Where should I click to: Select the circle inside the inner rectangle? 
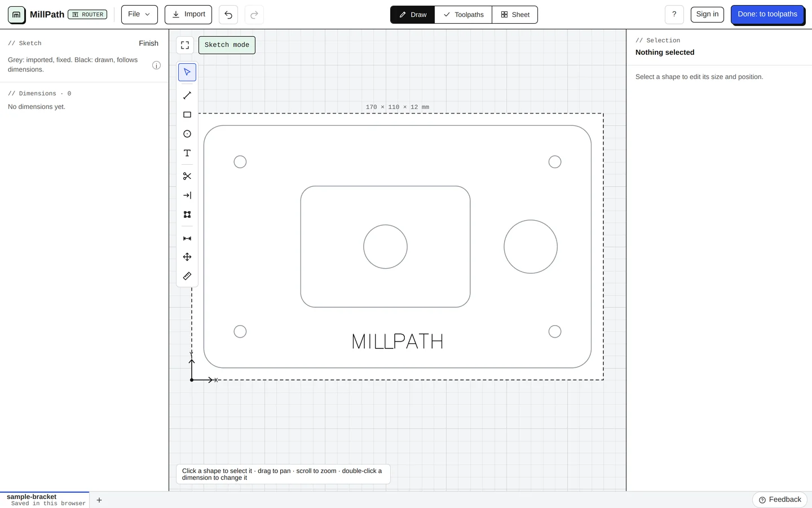pyautogui.click(x=385, y=247)
